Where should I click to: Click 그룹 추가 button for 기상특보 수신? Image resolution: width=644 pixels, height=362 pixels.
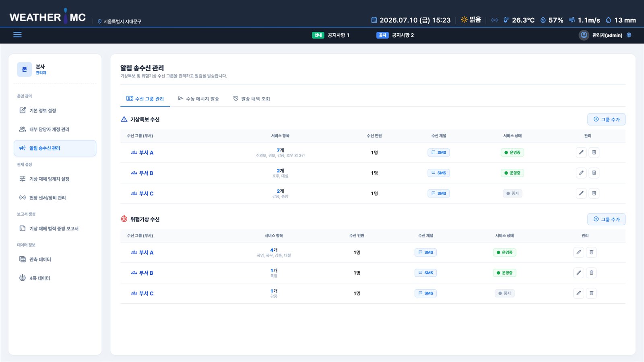coord(606,119)
